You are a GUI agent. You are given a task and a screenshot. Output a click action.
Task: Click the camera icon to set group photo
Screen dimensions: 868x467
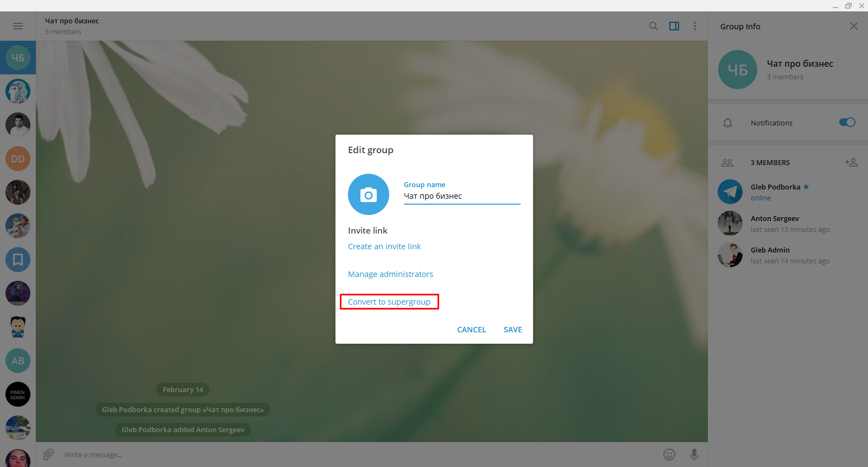click(369, 194)
